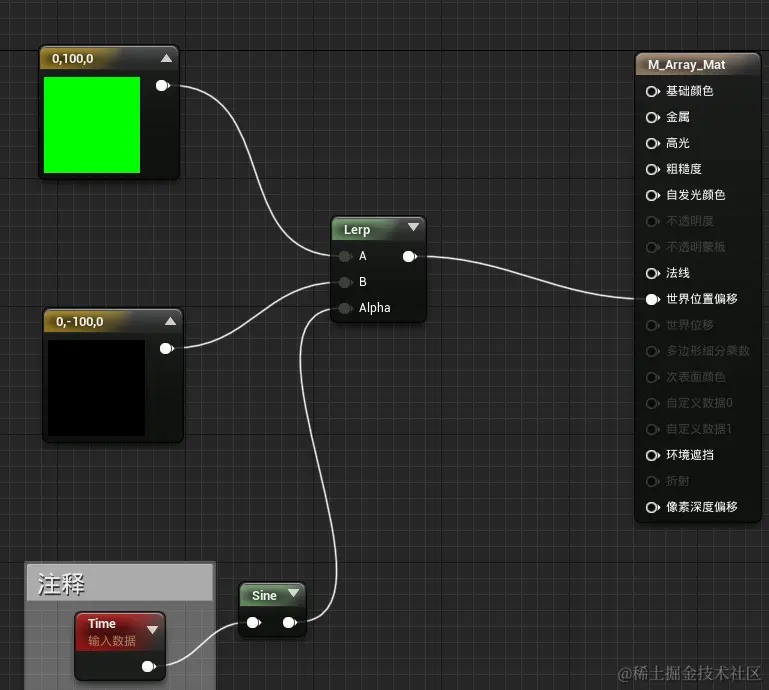The image size is (769, 690).
Task: Click the Time node output pin
Action: [x=149, y=666]
